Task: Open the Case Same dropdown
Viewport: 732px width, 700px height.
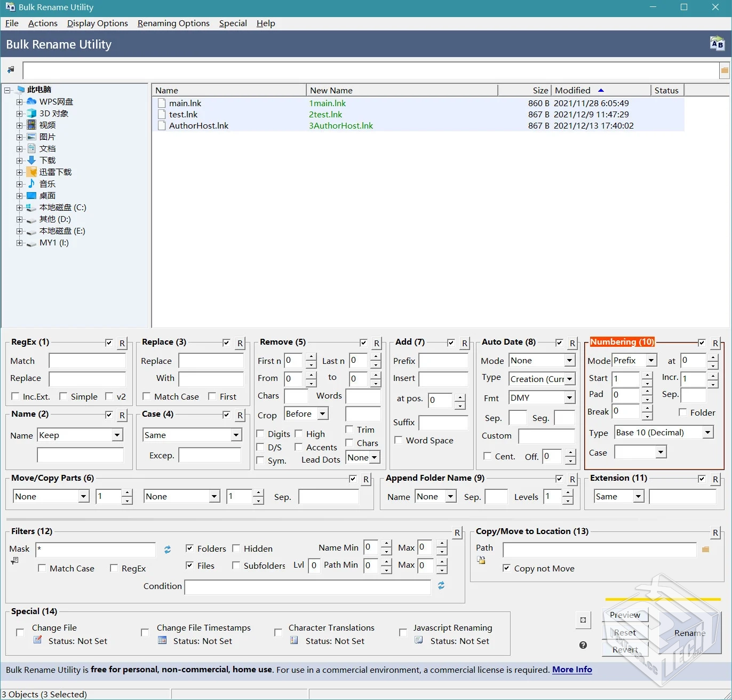Action: [236, 435]
